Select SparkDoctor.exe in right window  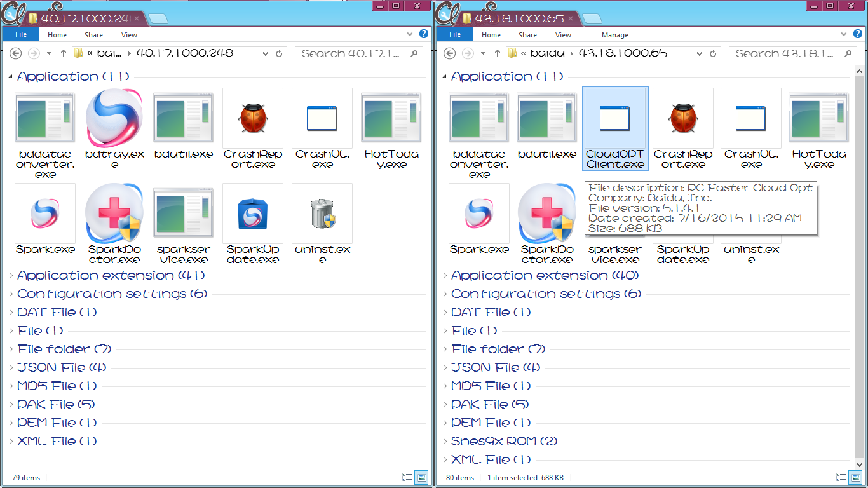click(x=547, y=225)
